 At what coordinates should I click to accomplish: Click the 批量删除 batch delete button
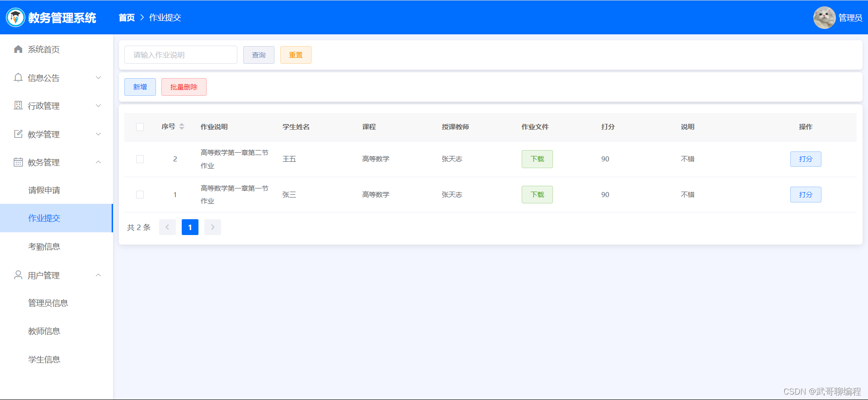tap(184, 87)
